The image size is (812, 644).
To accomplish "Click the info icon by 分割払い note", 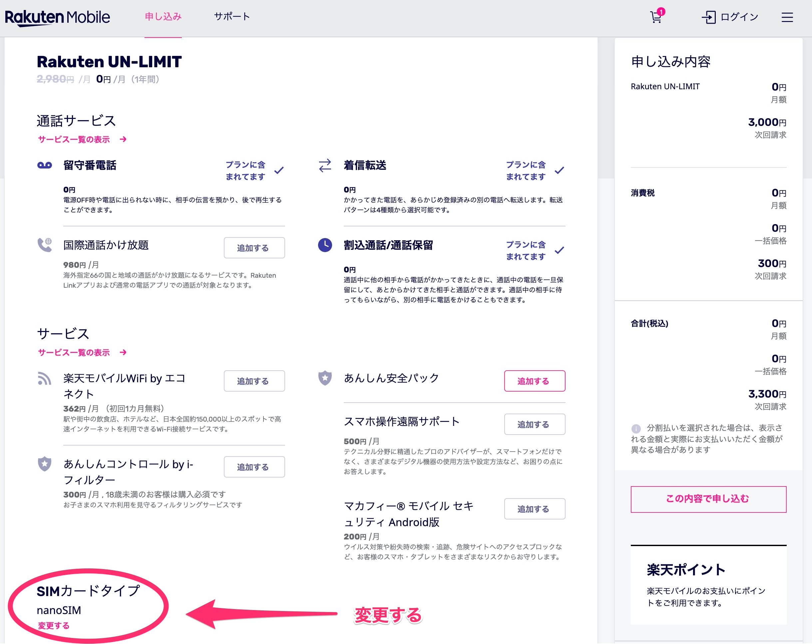I will [x=636, y=428].
